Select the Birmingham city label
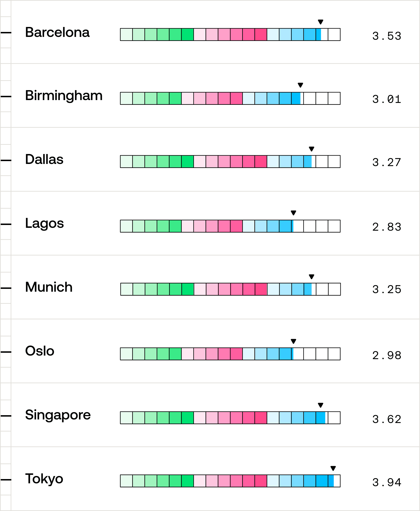This screenshot has width=420, height=511. 64,96
